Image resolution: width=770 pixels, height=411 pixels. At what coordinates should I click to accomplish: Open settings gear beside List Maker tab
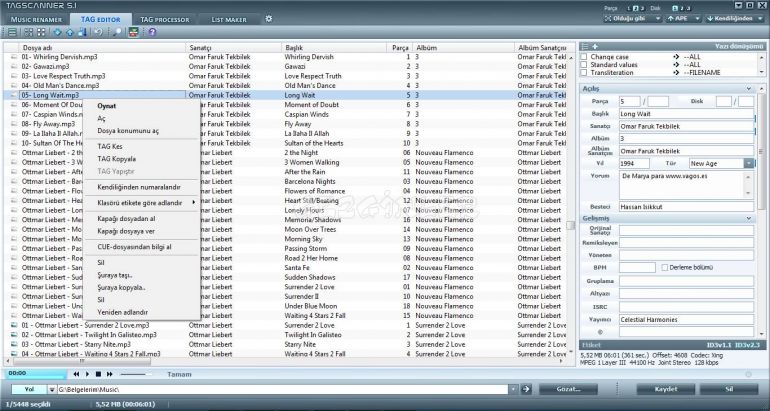pos(269,19)
